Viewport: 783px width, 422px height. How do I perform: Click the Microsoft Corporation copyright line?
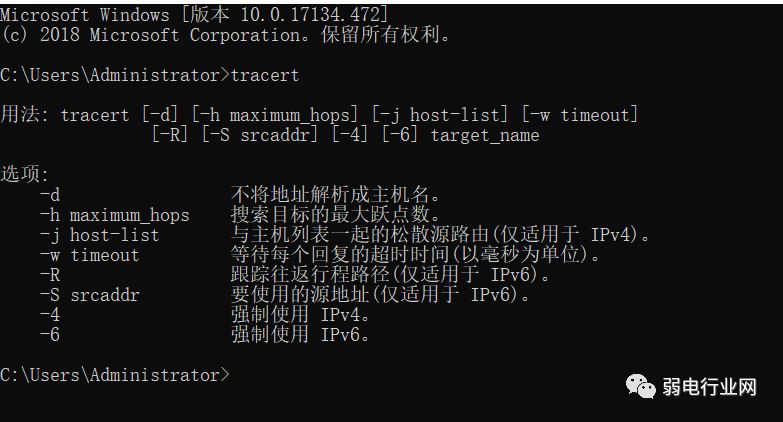pos(225,35)
